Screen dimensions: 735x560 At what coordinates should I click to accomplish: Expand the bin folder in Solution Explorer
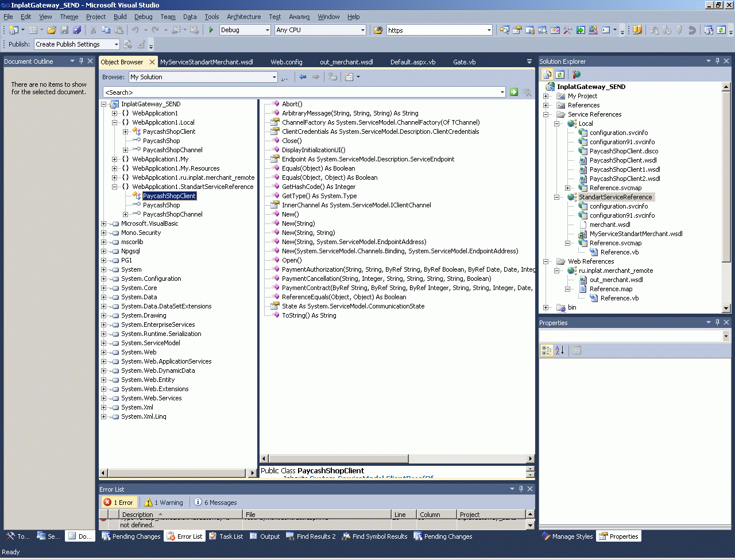[546, 307]
